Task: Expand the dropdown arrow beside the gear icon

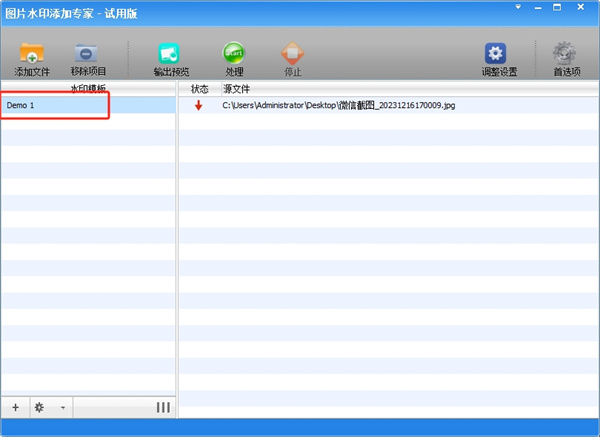Action: pos(62,408)
